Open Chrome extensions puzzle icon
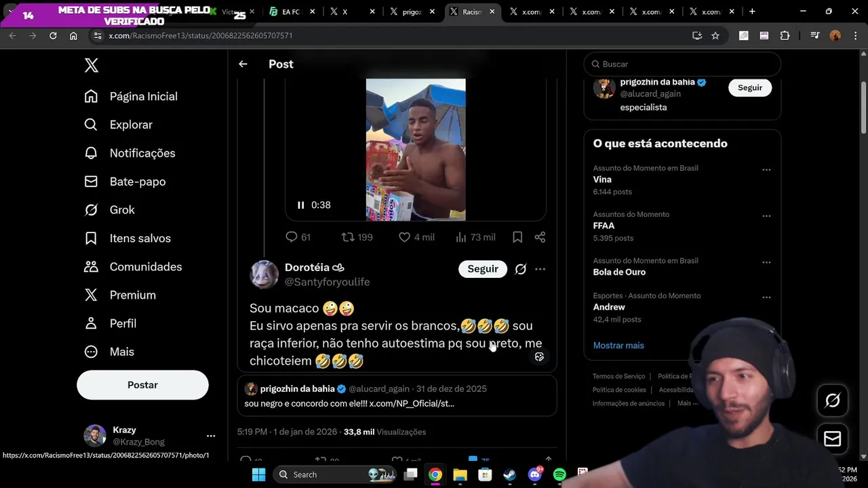This screenshot has height=488, width=868. 785,35
